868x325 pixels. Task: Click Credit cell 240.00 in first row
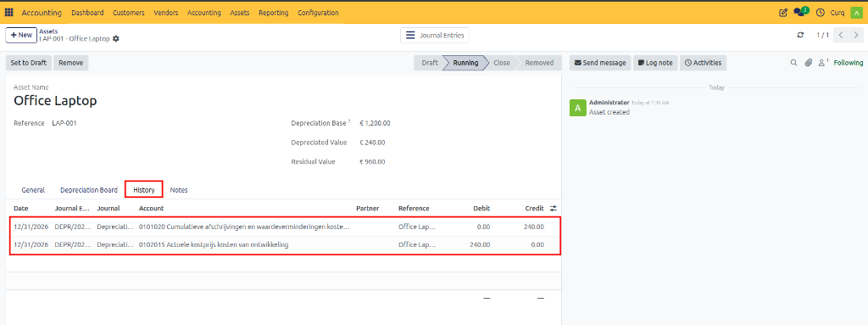click(534, 227)
